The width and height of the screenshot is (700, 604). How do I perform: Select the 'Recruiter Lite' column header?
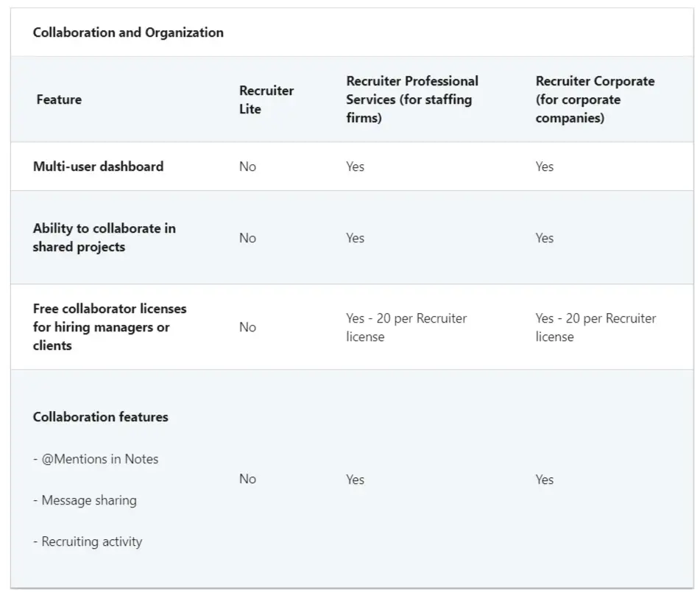pyautogui.click(x=266, y=99)
